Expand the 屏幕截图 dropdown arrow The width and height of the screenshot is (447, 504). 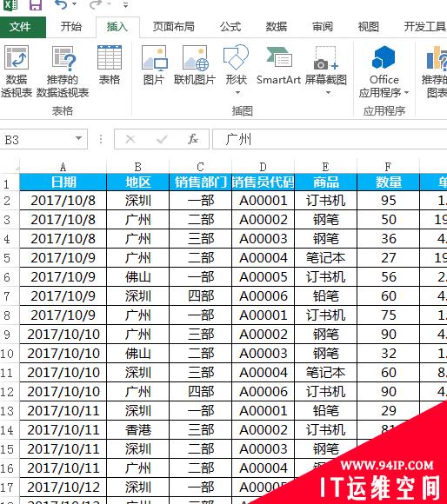point(328,93)
